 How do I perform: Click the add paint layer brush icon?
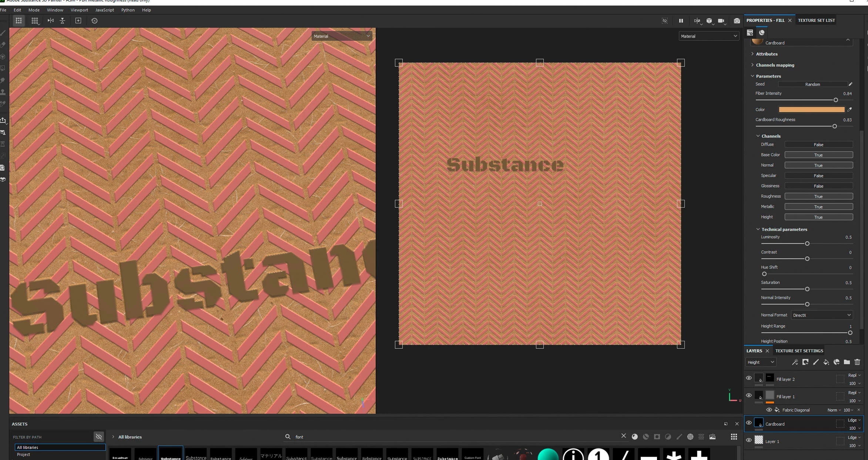pyautogui.click(x=815, y=362)
